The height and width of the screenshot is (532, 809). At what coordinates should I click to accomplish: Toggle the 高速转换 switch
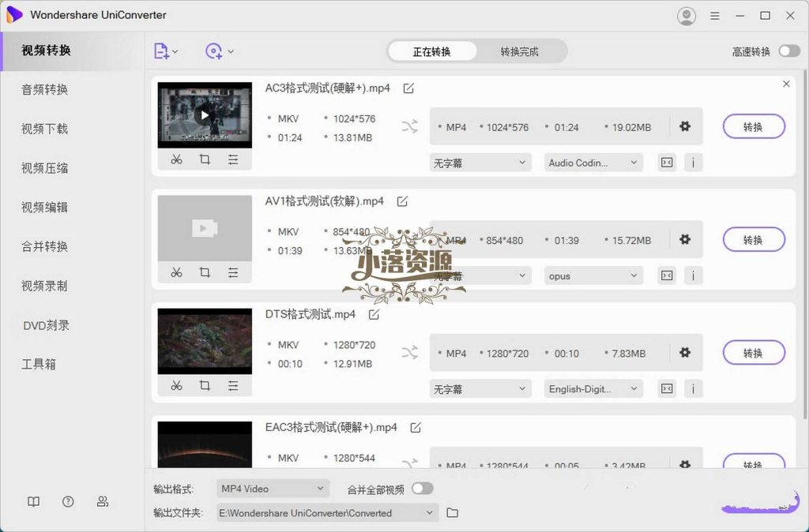tap(789, 51)
